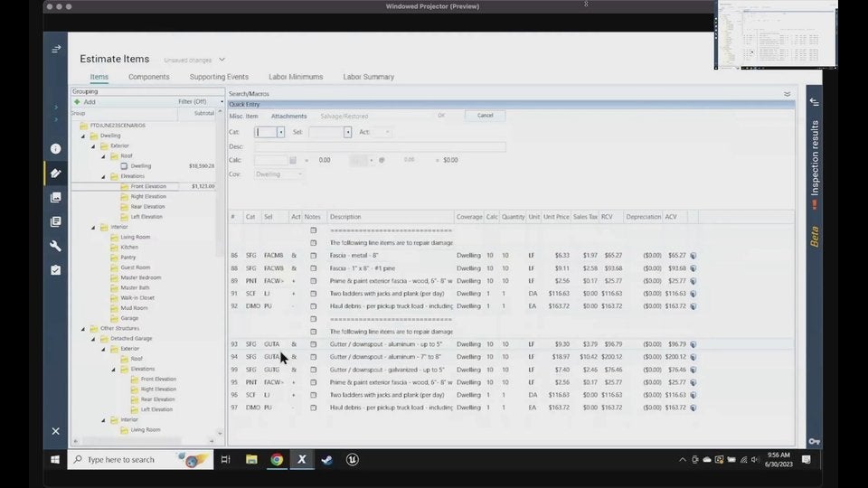Click the wrench tools icon in sidebar
The width and height of the screenshot is (868, 488).
55,246
